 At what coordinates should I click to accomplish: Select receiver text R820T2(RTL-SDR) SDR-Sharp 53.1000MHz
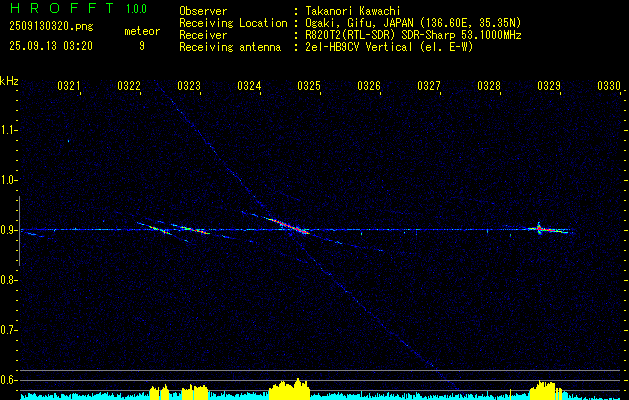pos(414,35)
